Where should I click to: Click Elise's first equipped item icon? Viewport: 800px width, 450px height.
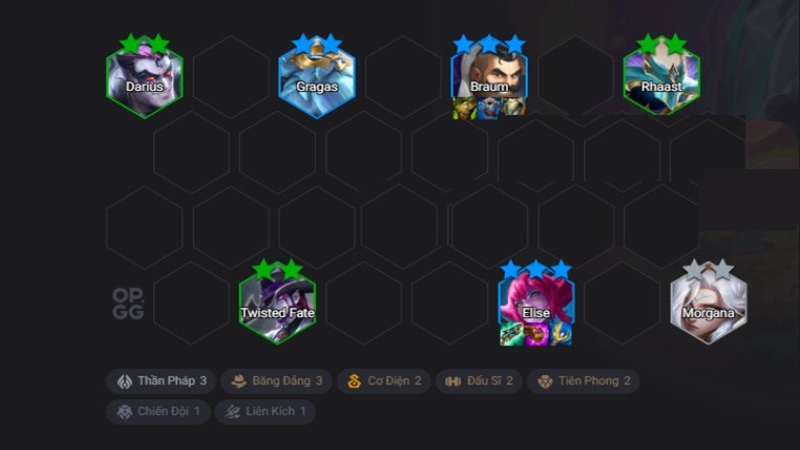point(512,335)
